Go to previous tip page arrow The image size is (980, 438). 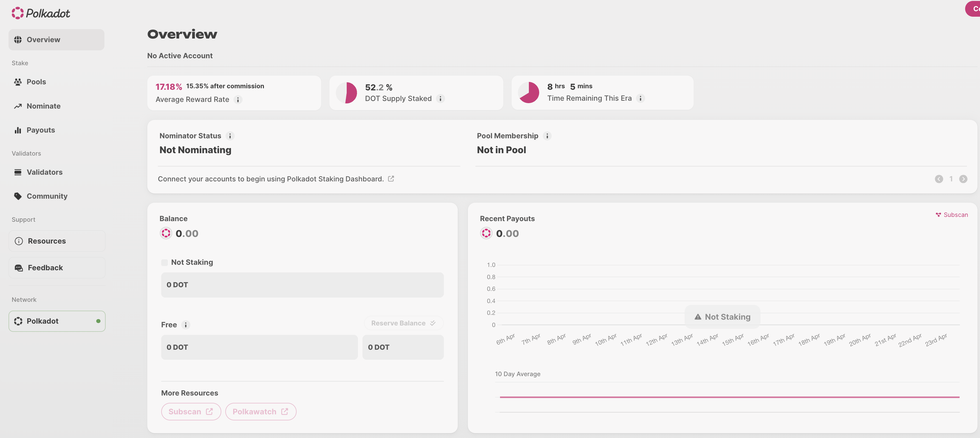(x=939, y=179)
